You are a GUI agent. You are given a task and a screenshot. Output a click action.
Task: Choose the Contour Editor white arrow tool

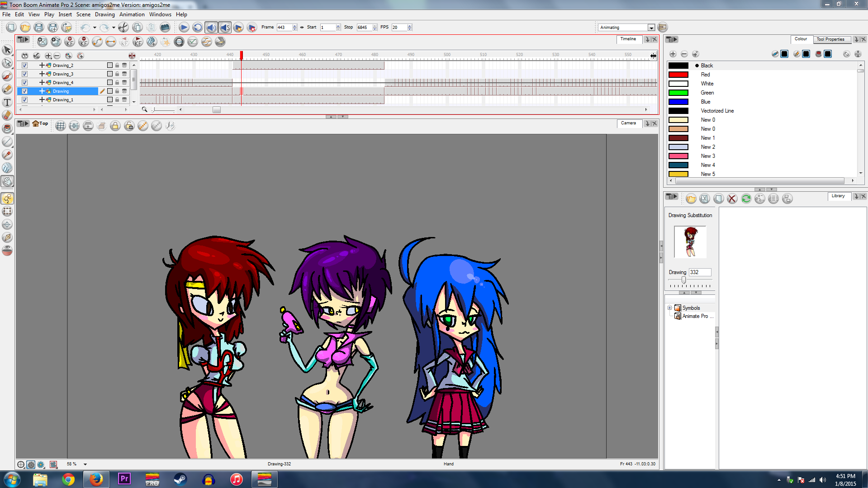[x=7, y=63]
